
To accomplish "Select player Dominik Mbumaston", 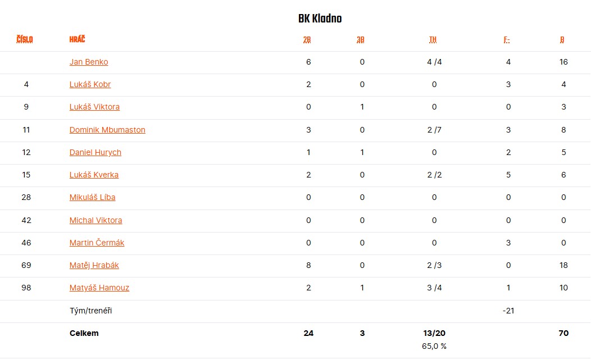I will pyautogui.click(x=107, y=130).
